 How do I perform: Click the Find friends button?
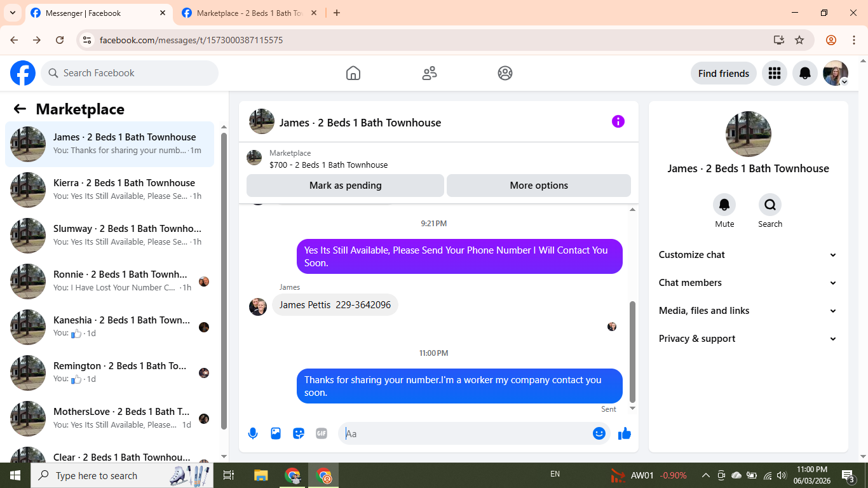point(724,73)
